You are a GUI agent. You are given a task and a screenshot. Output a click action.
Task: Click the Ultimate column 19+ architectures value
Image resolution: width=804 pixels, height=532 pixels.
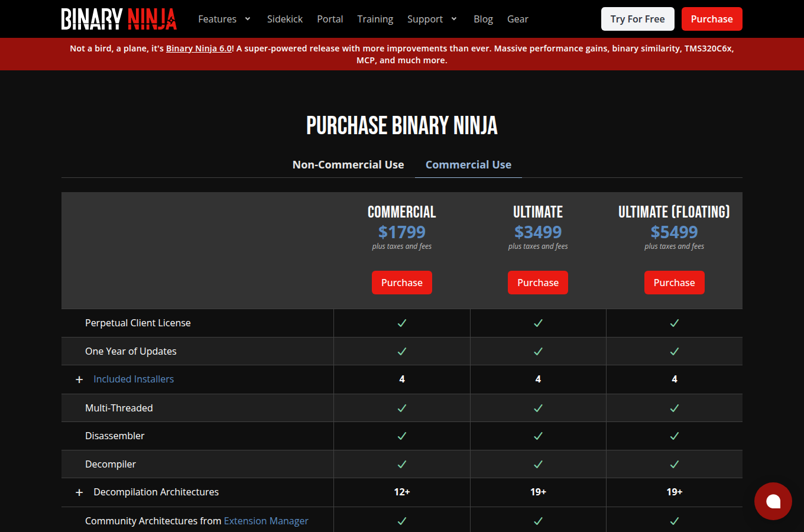[x=538, y=492]
